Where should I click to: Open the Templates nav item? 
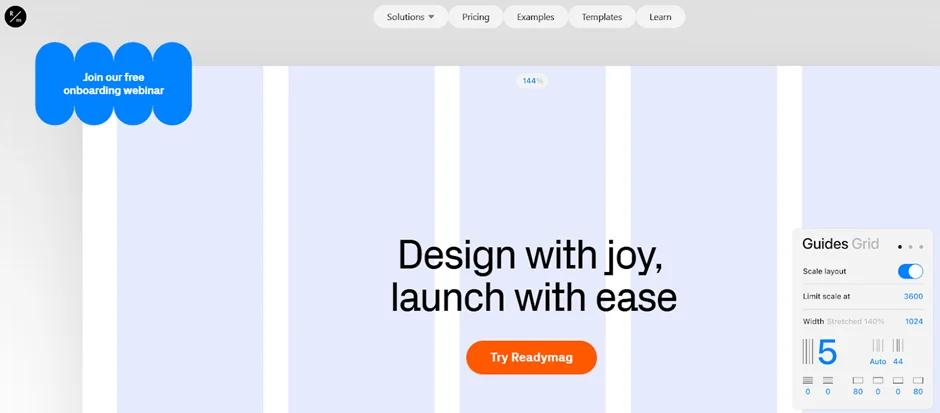[601, 17]
